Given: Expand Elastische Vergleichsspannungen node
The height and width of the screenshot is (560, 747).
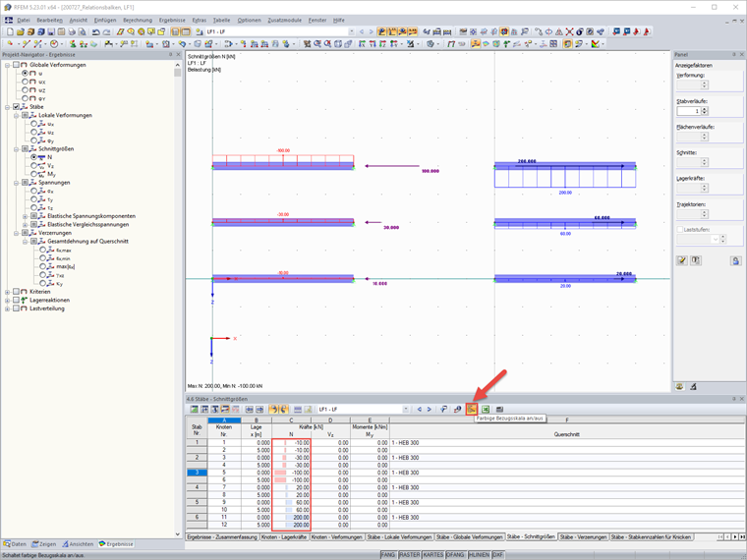Looking at the screenshot, I should pyautogui.click(x=26, y=224).
